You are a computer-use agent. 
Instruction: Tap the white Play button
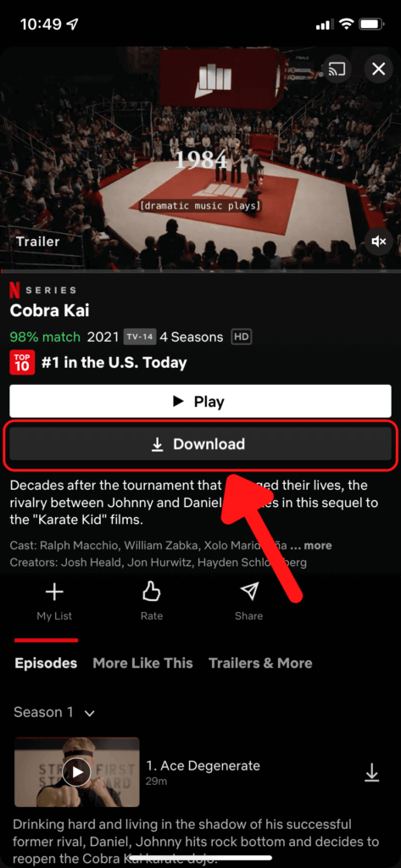[x=200, y=401]
